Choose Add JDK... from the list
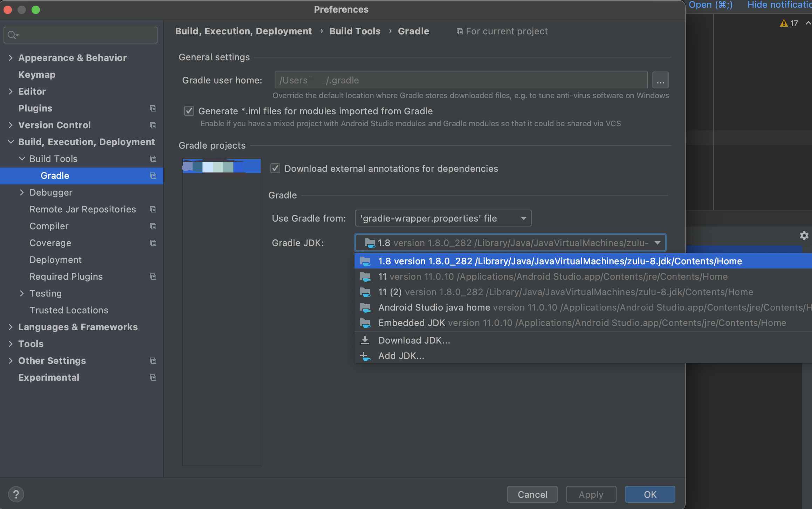Viewport: 812px width, 509px height. pyautogui.click(x=583, y=356)
